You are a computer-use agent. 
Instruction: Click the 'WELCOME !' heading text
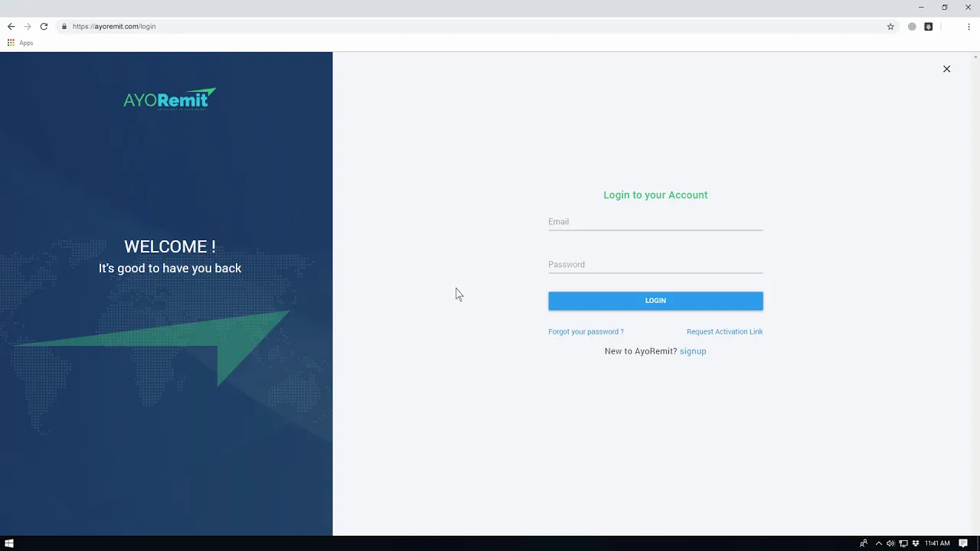coord(170,246)
